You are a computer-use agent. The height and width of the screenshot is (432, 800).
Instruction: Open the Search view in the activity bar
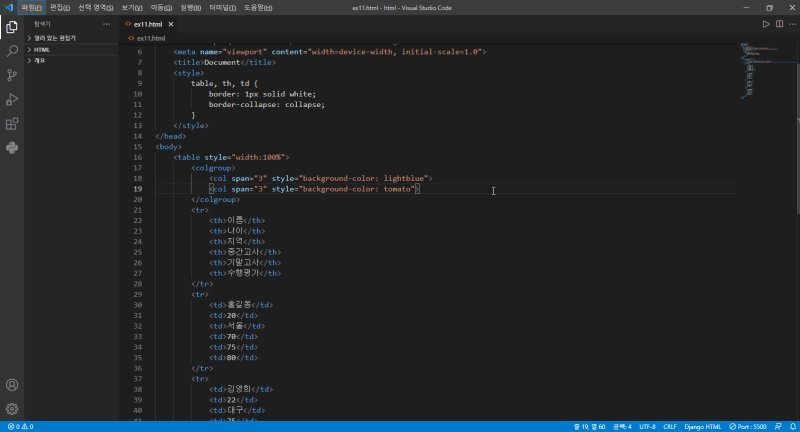tap(12, 51)
